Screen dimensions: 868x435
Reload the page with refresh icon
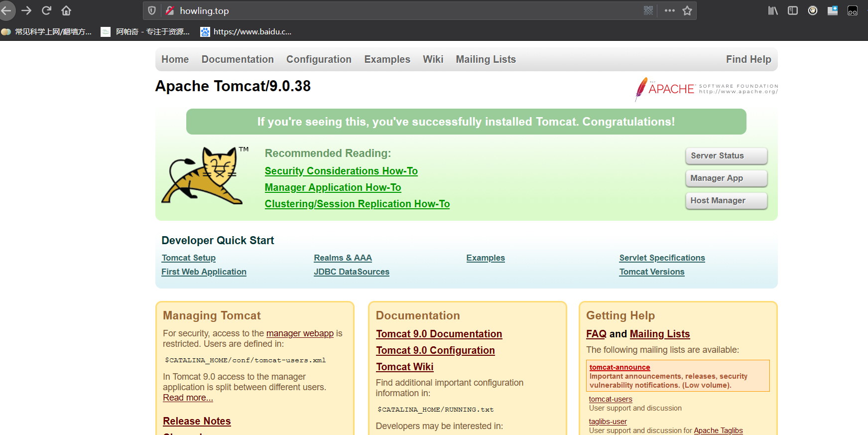pos(46,10)
